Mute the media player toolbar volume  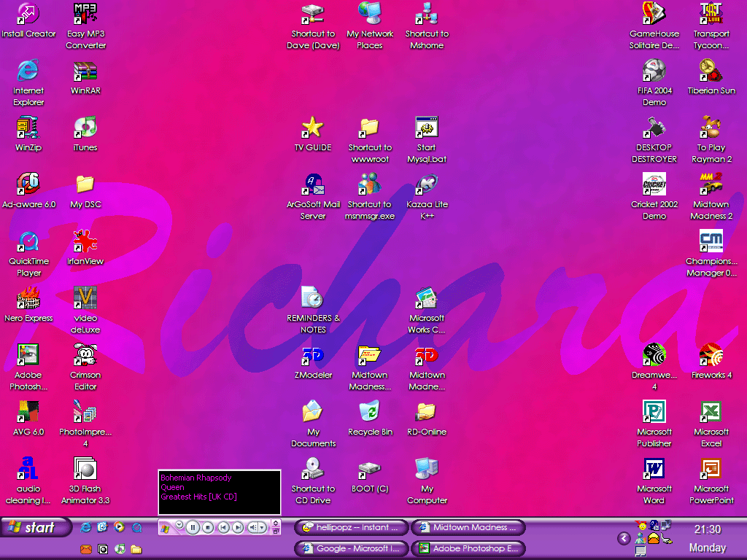point(253,527)
